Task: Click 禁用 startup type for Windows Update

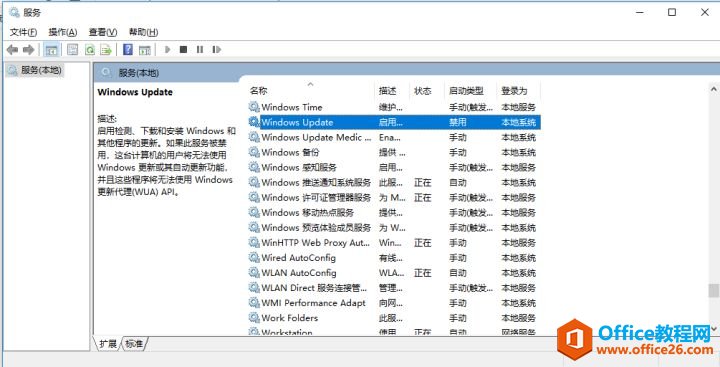Action: 458,122
